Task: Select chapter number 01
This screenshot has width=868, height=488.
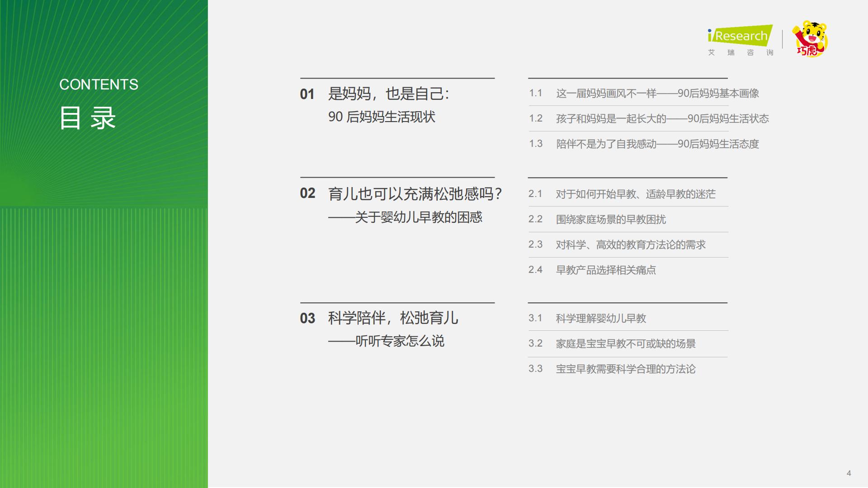Action: tap(307, 94)
